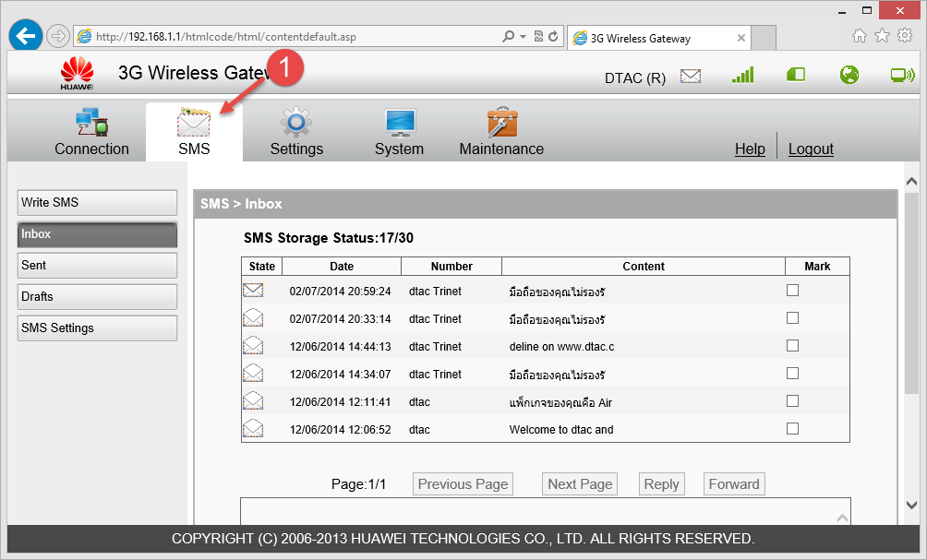Open a new blank browser tab
927x560 pixels.
click(764, 39)
